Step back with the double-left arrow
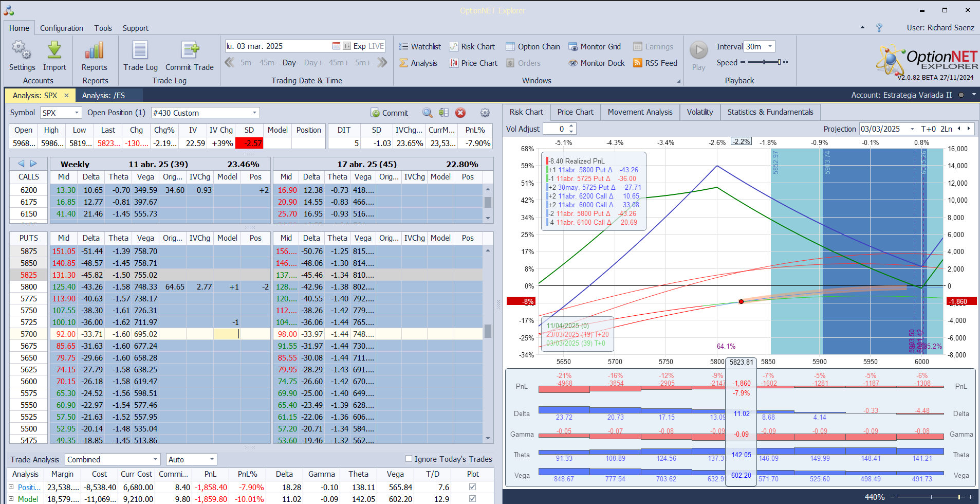Screen dimensions: 980x504 pos(230,63)
